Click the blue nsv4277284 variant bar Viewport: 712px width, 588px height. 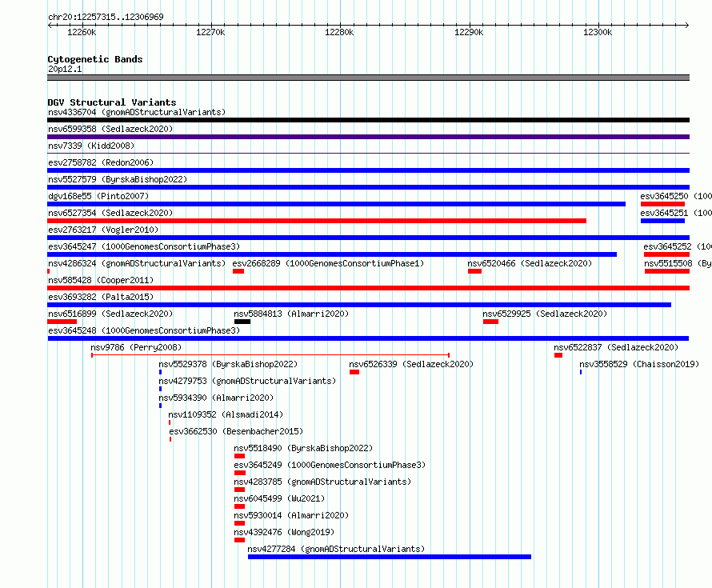390,557
